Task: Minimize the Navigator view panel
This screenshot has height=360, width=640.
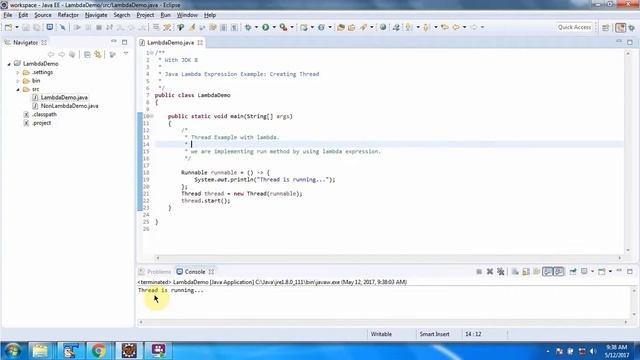Action: pyautogui.click(x=114, y=42)
